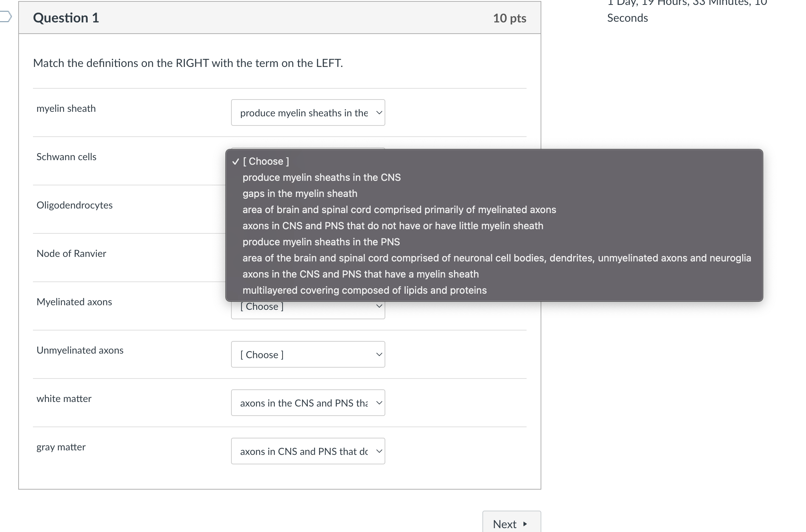
Task: Expand the Unmyelinated axons dropdown
Action: tap(308, 354)
